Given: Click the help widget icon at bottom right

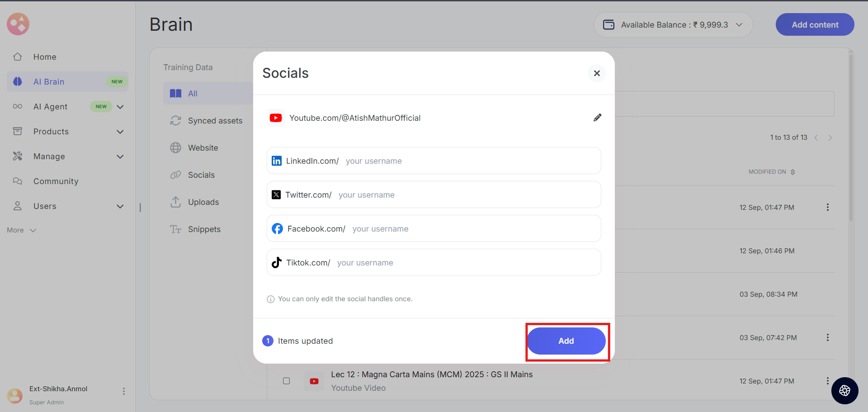Looking at the screenshot, I should (x=844, y=391).
